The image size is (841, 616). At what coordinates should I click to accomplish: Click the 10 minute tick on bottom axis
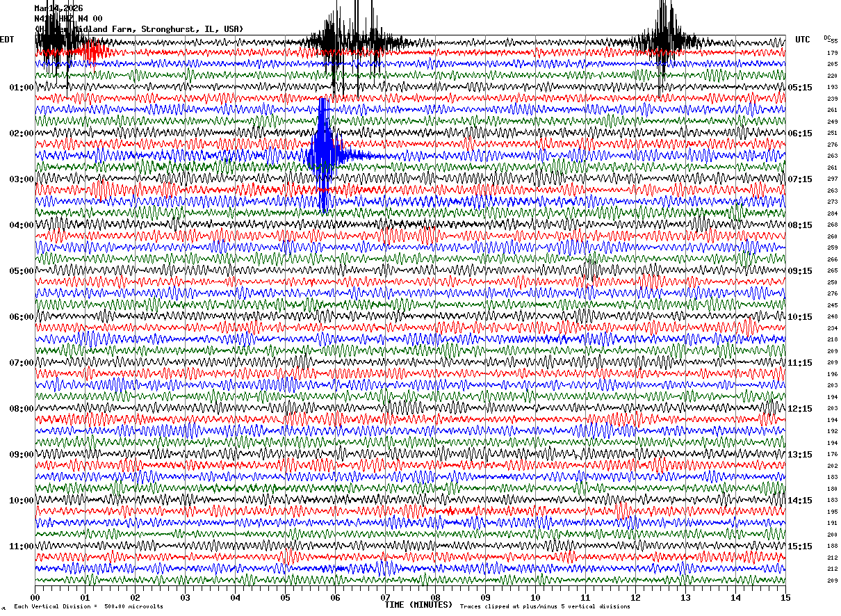[x=535, y=597]
